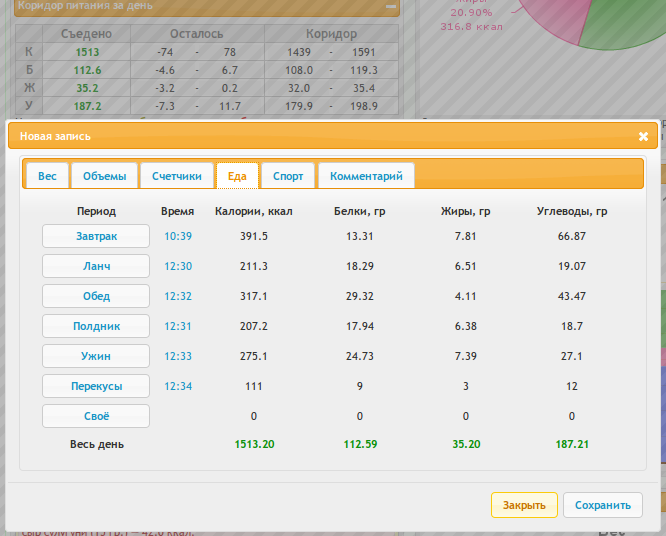Viewport: 666px width, 536px height.
Task: Click the Сохранить button
Action: tap(603, 505)
